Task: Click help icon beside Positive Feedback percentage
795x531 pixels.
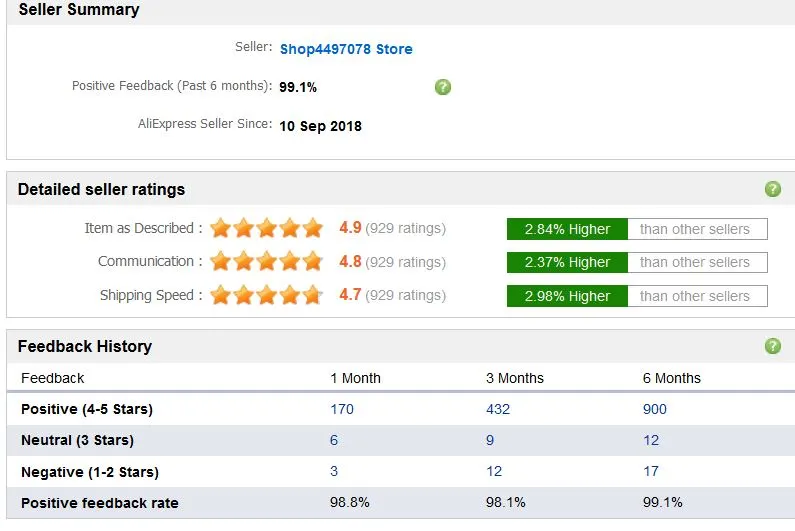Action: pyautogui.click(x=443, y=87)
